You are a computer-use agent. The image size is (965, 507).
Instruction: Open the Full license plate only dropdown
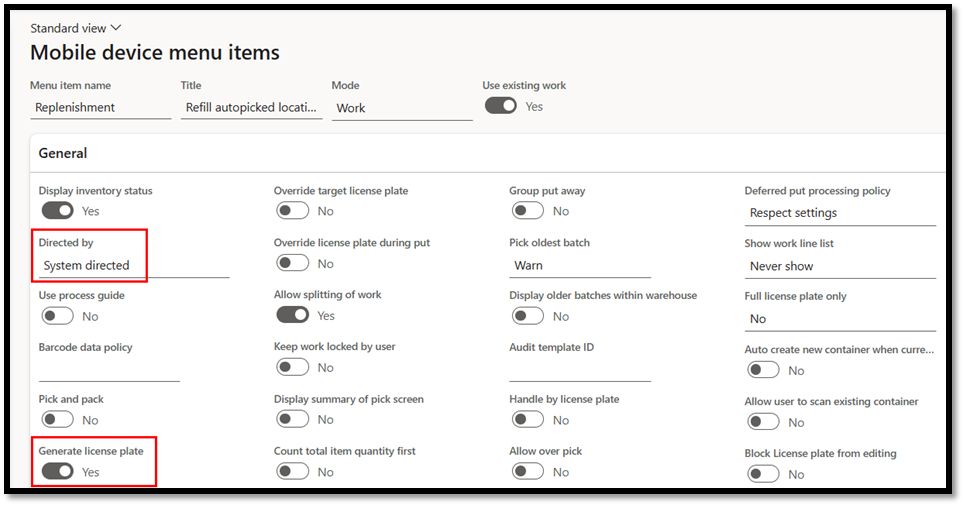click(x=839, y=319)
